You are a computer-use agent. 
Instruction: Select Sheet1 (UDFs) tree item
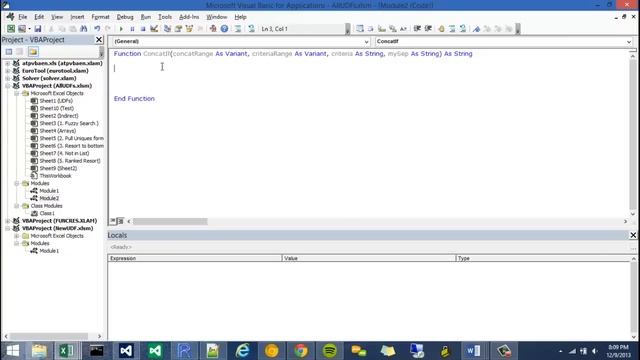(x=56, y=101)
